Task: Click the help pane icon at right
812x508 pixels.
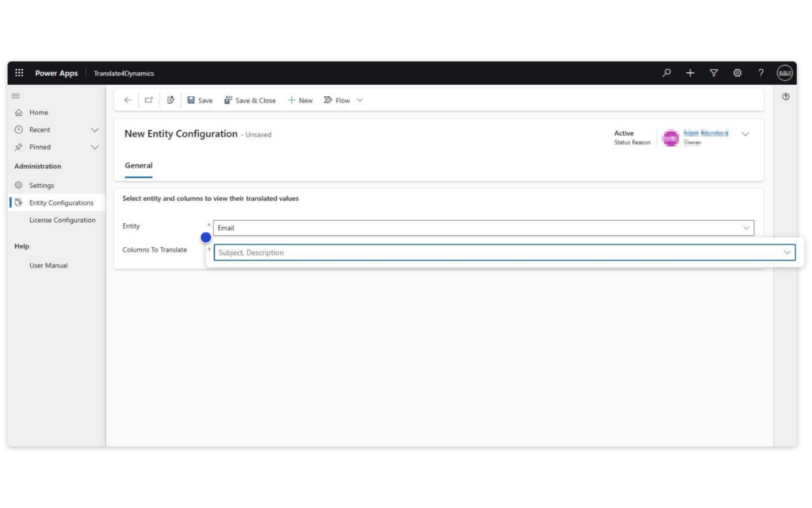Action: coord(786,96)
